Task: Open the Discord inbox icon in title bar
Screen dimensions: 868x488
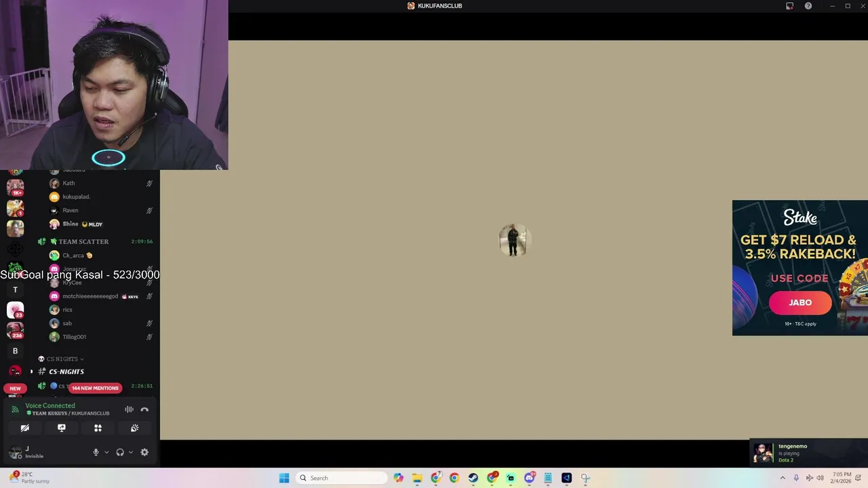Action: pos(789,6)
